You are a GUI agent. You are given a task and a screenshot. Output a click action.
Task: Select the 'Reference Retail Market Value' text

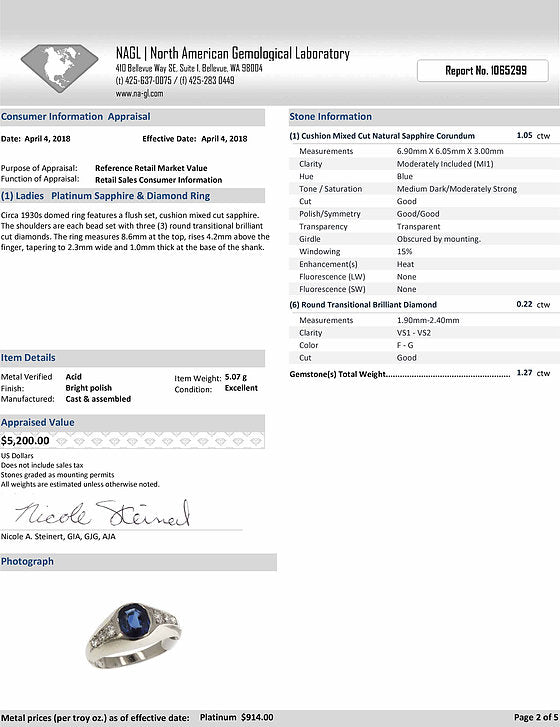151,168
